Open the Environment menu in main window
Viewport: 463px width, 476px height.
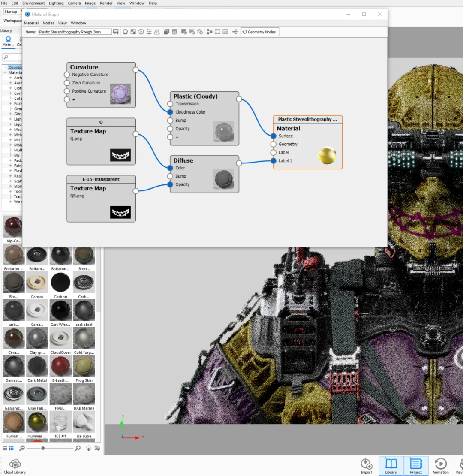pos(33,3)
